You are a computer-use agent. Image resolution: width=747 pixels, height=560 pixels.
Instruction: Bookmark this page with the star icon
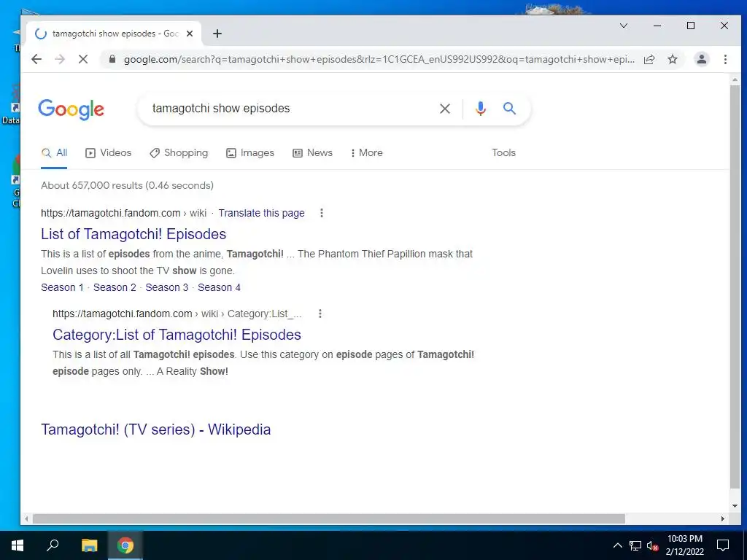pyautogui.click(x=672, y=59)
